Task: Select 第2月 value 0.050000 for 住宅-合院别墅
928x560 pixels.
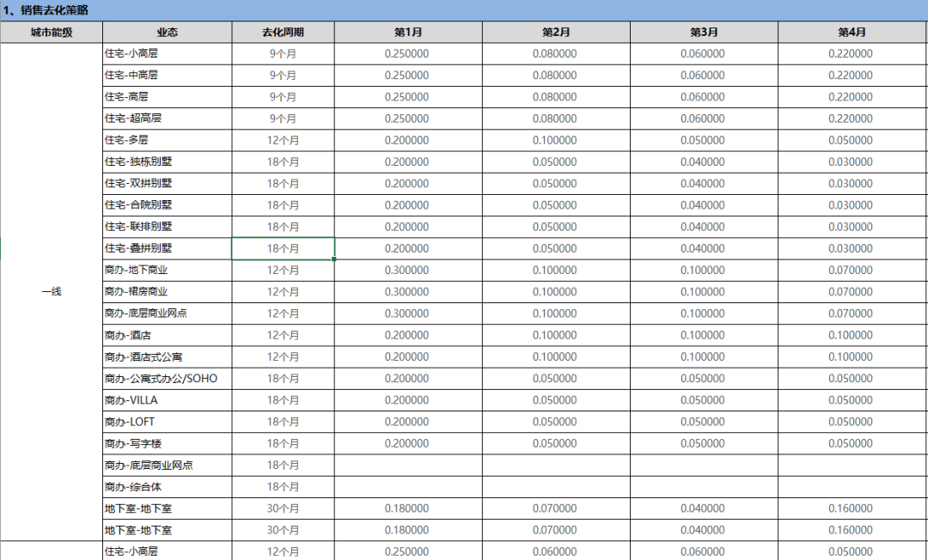Action: (x=556, y=205)
